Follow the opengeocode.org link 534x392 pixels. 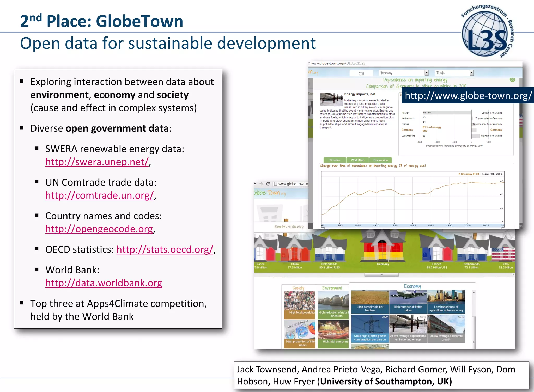tap(99, 229)
